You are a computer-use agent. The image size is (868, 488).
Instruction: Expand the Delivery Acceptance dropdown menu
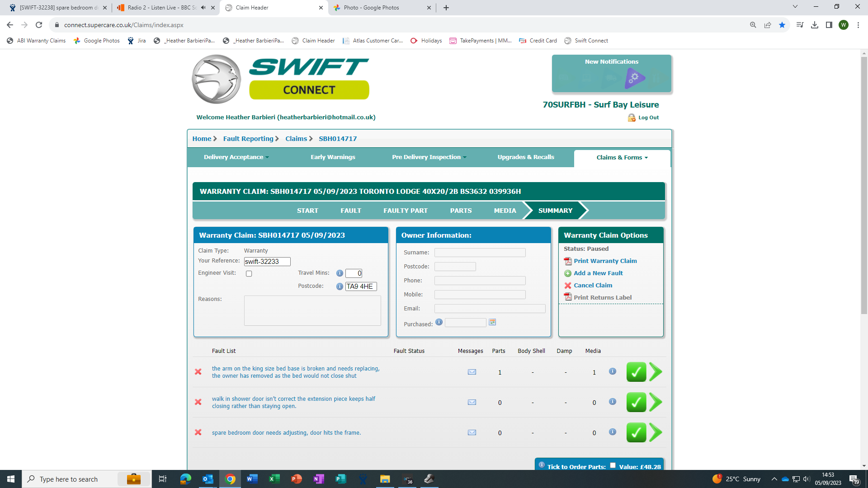(236, 157)
